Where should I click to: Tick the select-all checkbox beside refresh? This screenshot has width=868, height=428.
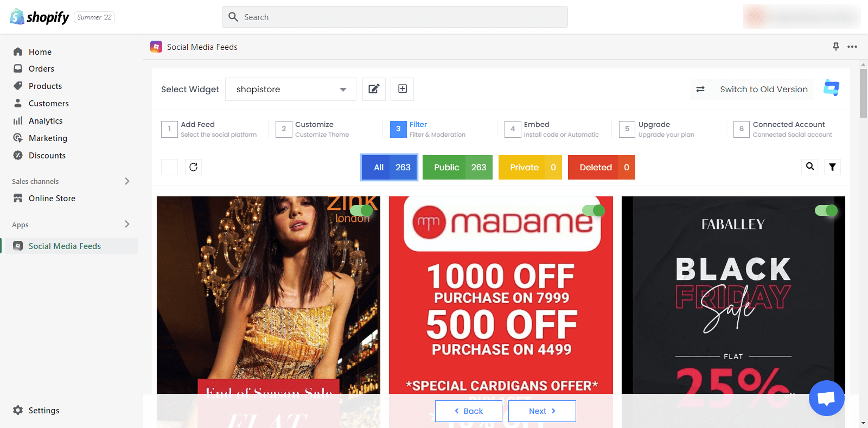(169, 167)
